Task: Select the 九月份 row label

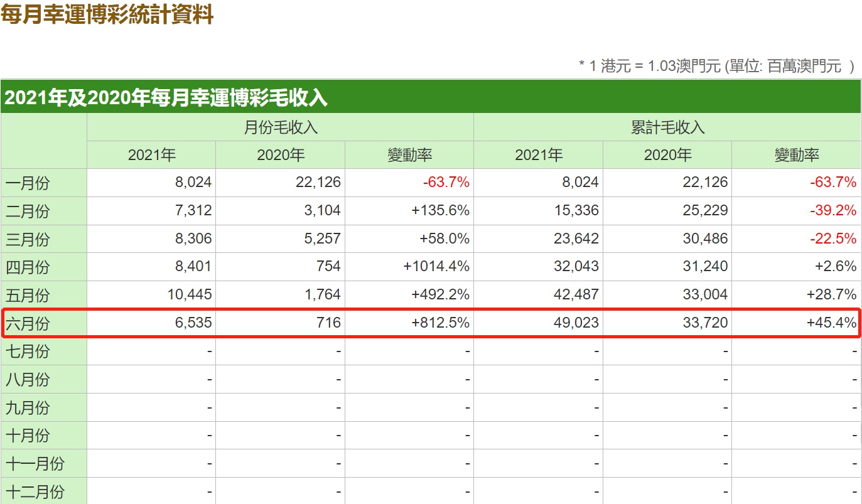Action: click(x=28, y=407)
